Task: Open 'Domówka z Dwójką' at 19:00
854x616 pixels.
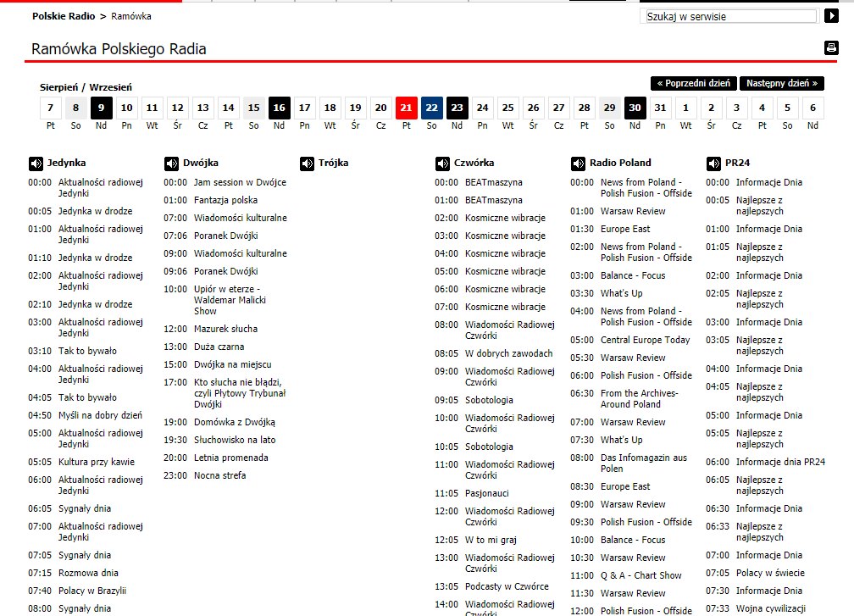Action: point(234,422)
